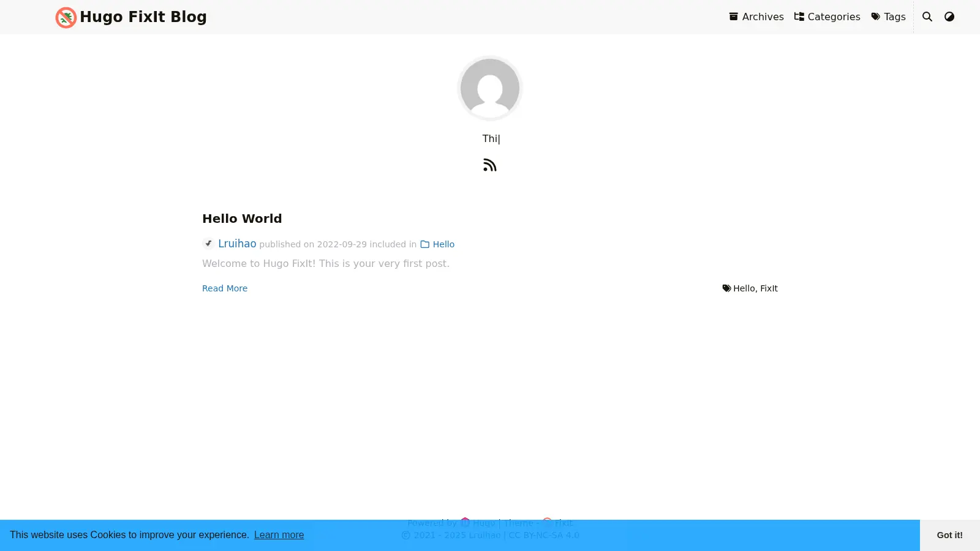Open site search with magnifier icon
The height and width of the screenshot is (551, 980).
927,17
